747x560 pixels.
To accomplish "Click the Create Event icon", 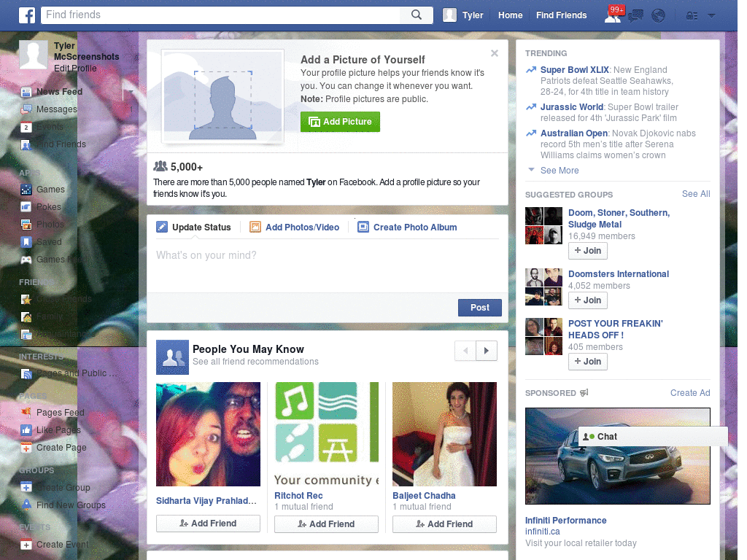I will (26, 545).
